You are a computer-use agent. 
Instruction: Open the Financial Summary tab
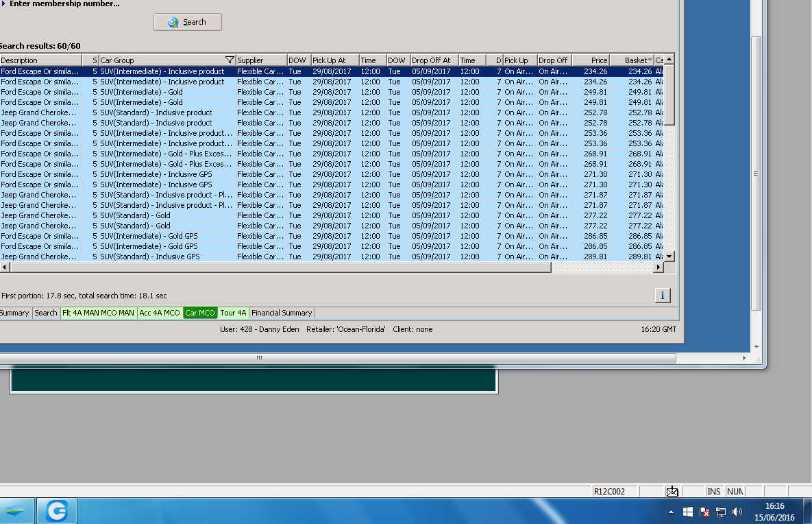(x=282, y=313)
